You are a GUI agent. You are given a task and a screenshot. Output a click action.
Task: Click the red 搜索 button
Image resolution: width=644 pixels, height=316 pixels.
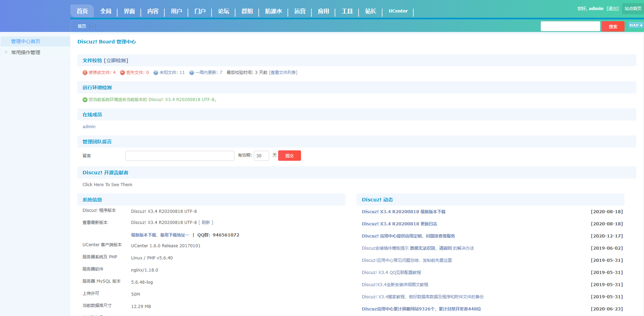coord(613,26)
